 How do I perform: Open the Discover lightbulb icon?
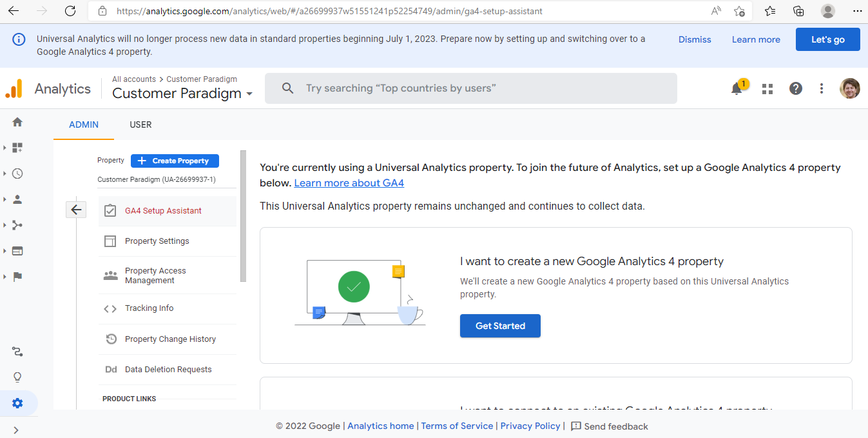[x=17, y=377]
